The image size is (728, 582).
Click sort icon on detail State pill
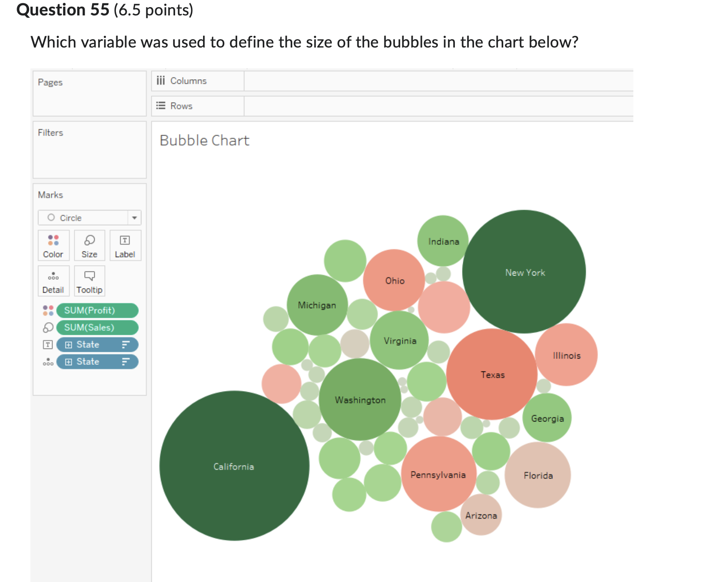click(126, 362)
